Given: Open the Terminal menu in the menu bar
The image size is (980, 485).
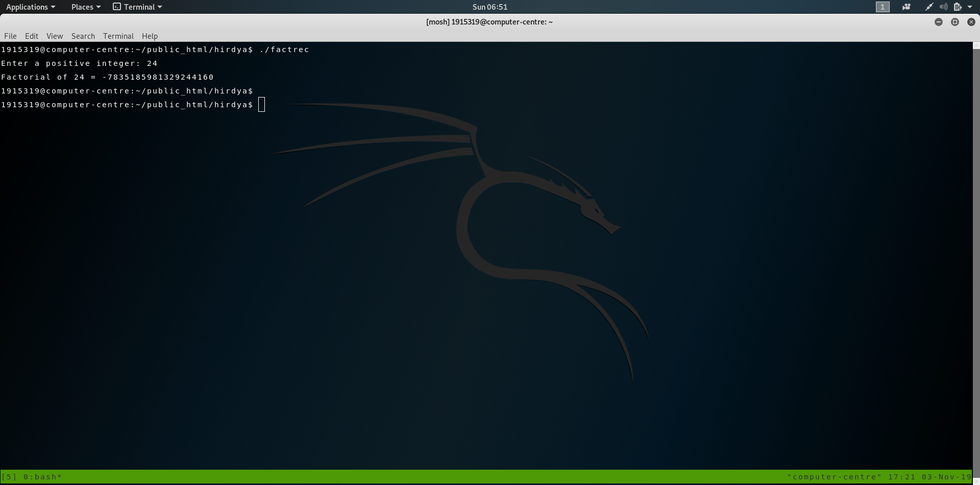Looking at the screenshot, I should (x=118, y=36).
